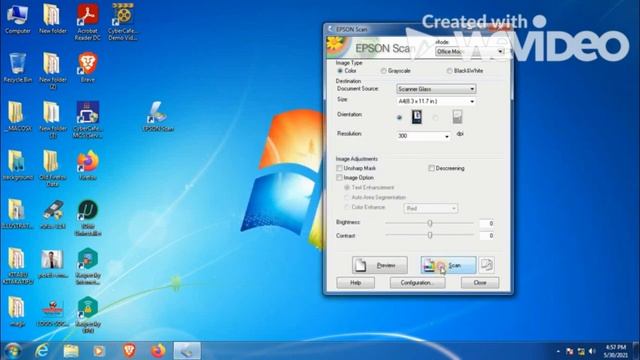Open the background folder on desktop

(x=18, y=166)
